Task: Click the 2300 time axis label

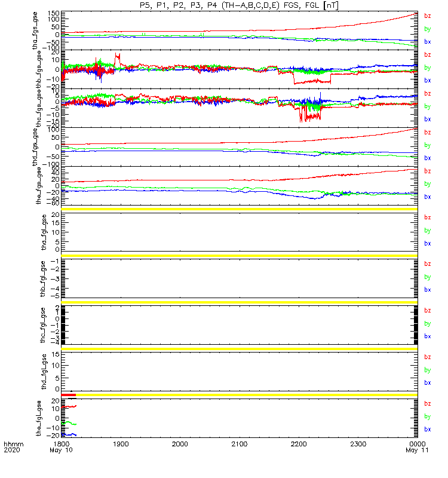Action: click(x=358, y=444)
